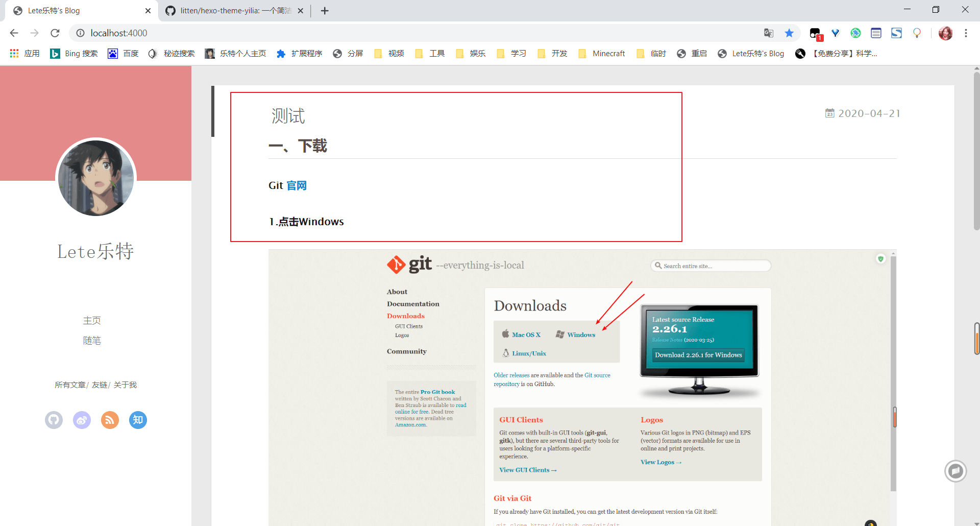The height and width of the screenshot is (526, 980).
Task: Open the chat bubble floating button
Action: pyautogui.click(x=955, y=470)
